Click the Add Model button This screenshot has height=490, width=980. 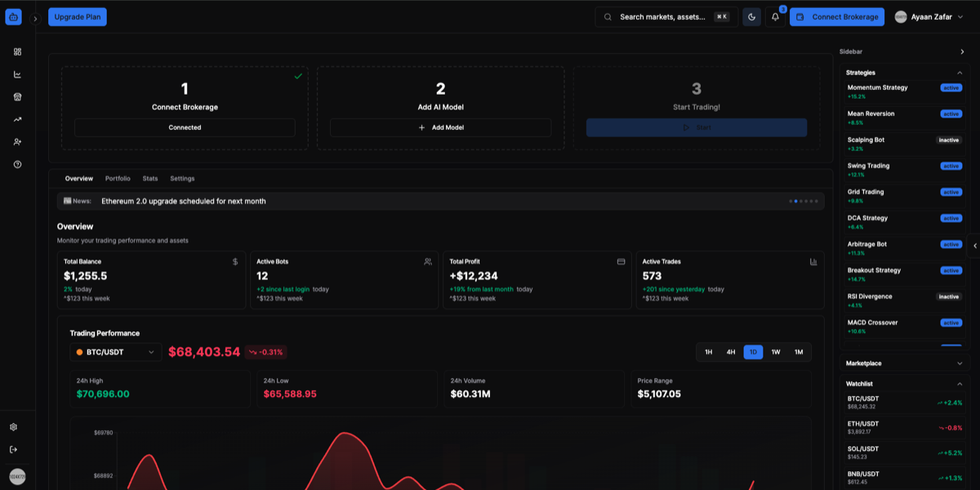point(440,127)
